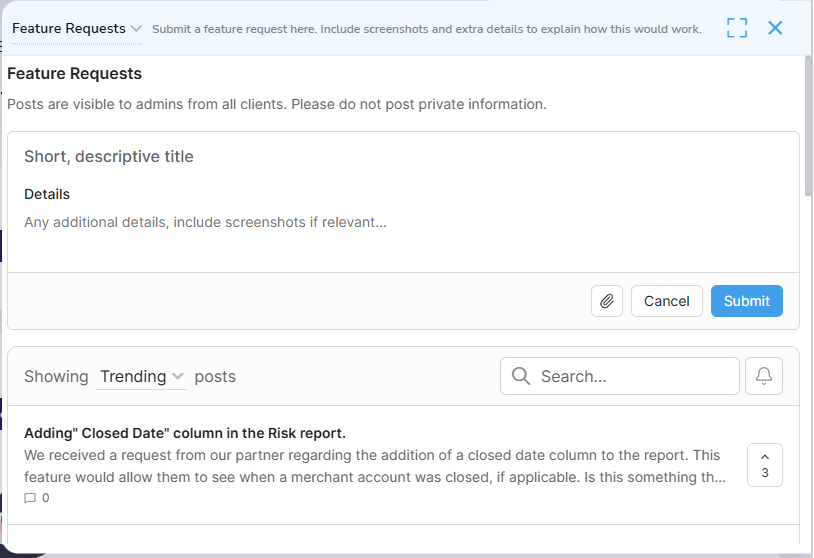Viewport: 814px width, 558px height.
Task: Click the bold Feature Requests heading
Action: (75, 74)
